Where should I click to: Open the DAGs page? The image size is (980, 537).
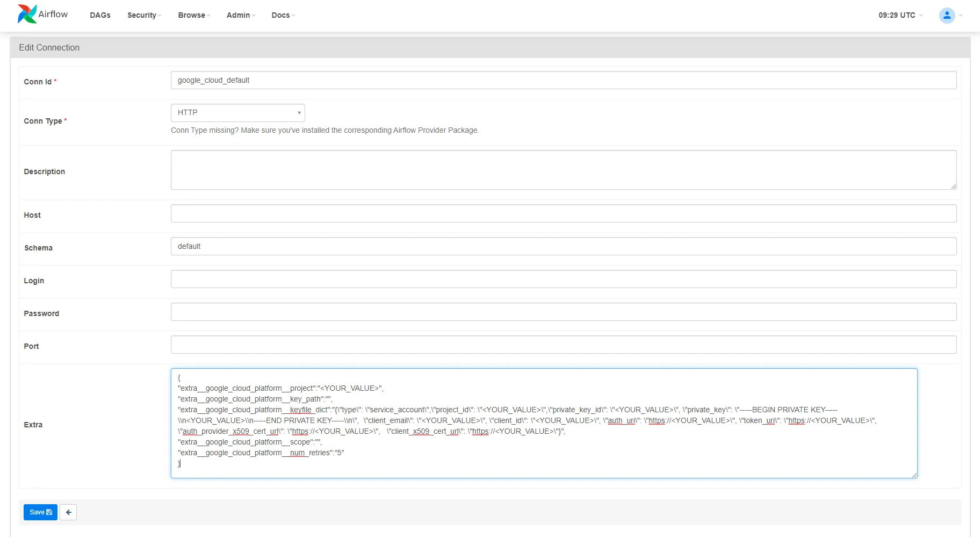(x=100, y=15)
